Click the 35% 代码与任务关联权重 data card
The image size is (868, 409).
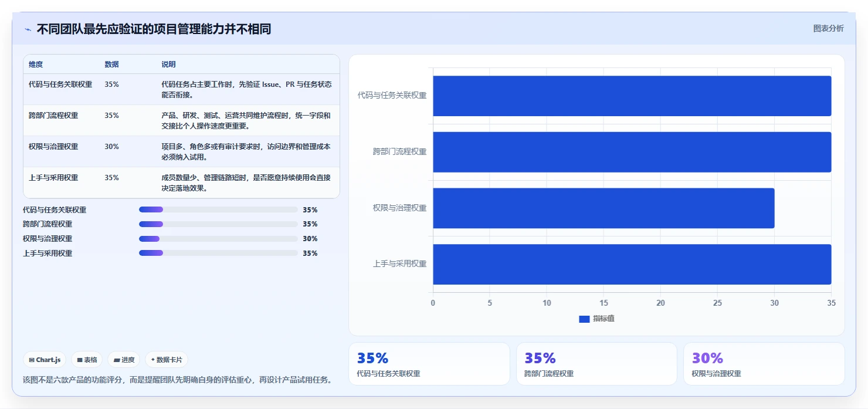(x=429, y=364)
